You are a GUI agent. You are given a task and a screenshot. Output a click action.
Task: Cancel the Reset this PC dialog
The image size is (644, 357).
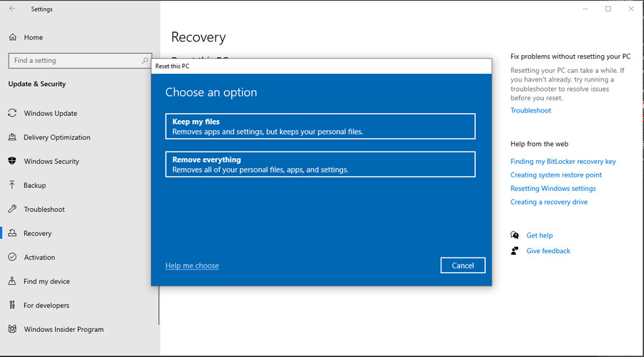[463, 265]
